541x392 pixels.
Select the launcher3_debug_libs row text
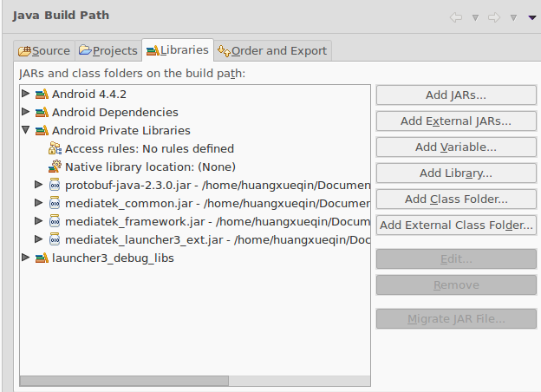point(113,258)
